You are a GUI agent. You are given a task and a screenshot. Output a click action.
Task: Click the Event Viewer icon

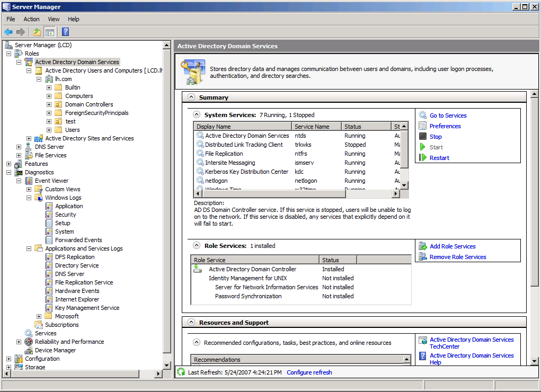pos(29,181)
